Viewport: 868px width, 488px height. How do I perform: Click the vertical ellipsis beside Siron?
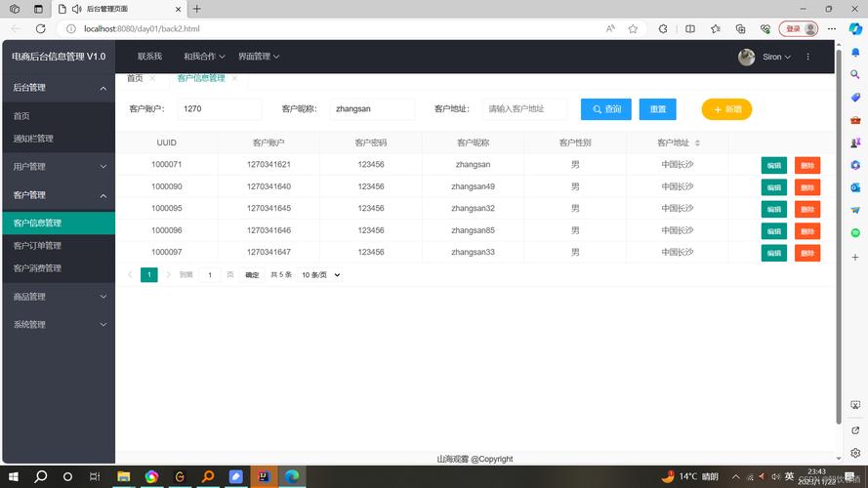tap(808, 57)
